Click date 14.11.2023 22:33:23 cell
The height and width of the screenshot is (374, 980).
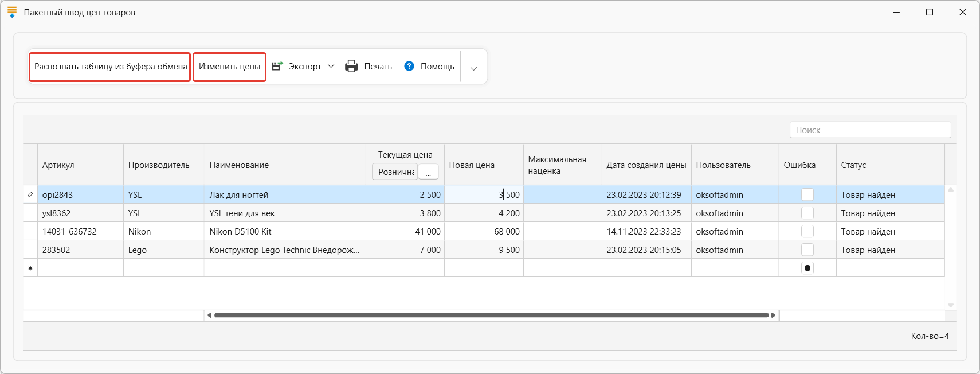pos(646,231)
